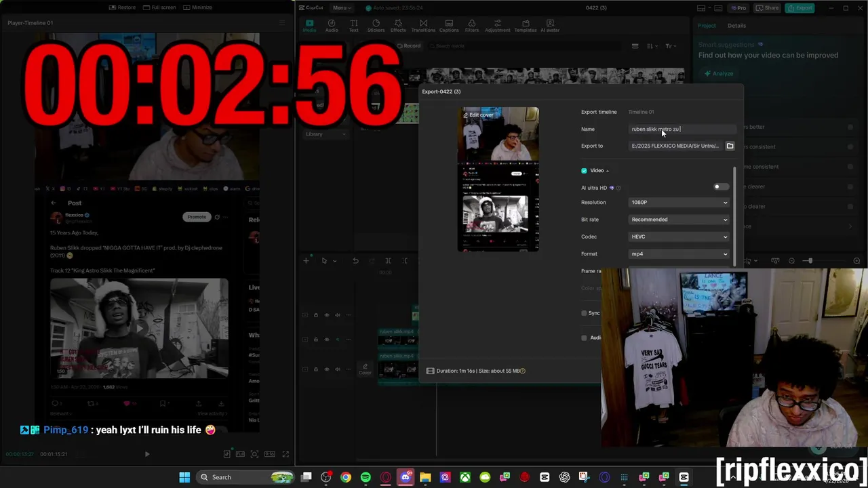Open the media sort dropdown
This screenshot has width=868, height=488.
652,46
